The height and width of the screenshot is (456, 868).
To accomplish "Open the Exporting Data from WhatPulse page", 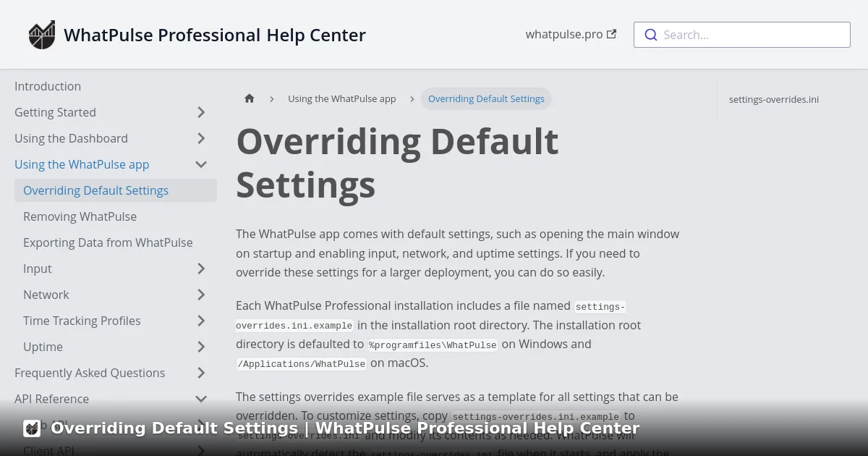I will (x=108, y=242).
